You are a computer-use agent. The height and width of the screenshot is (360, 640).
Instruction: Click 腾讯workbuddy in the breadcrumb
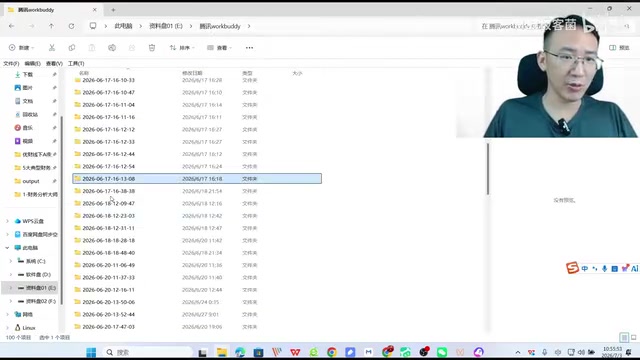220,26
